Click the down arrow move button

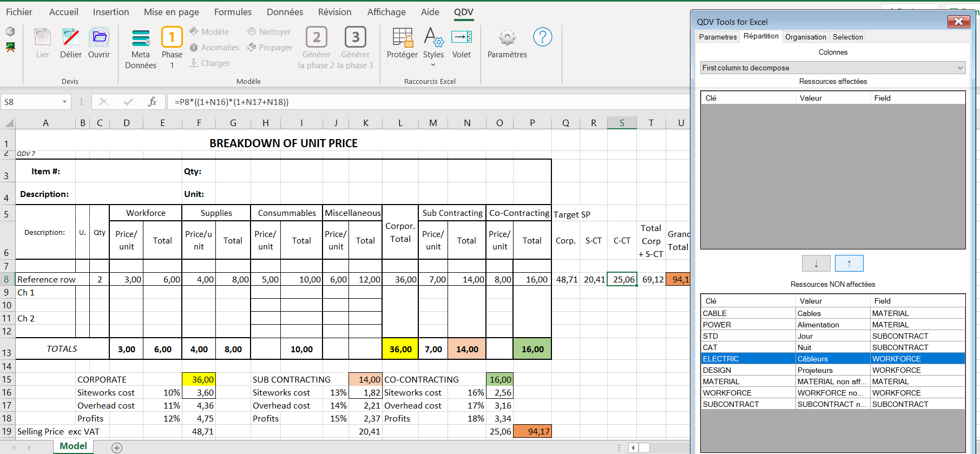click(x=816, y=264)
